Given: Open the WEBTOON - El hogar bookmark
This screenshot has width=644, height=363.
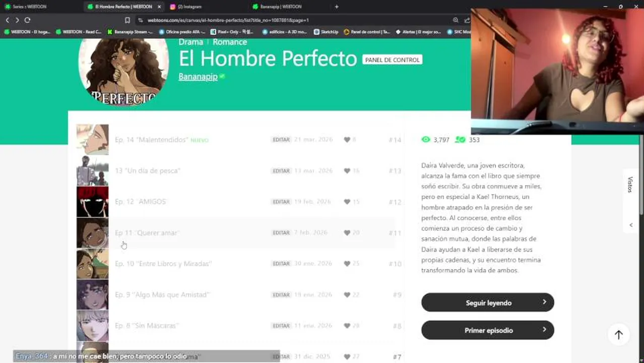Looking at the screenshot, I should [x=28, y=32].
